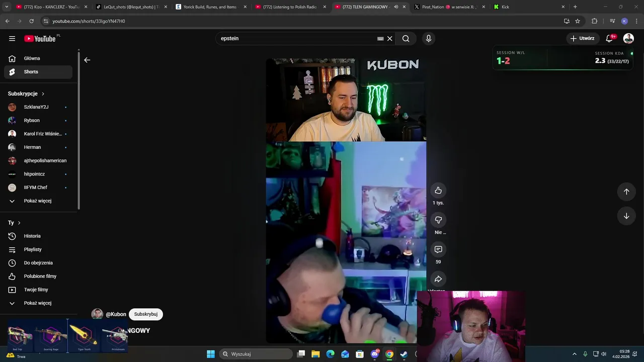Open the @Kubon channel name
The height and width of the screenshot is (362, 644).
click(116, 314)
